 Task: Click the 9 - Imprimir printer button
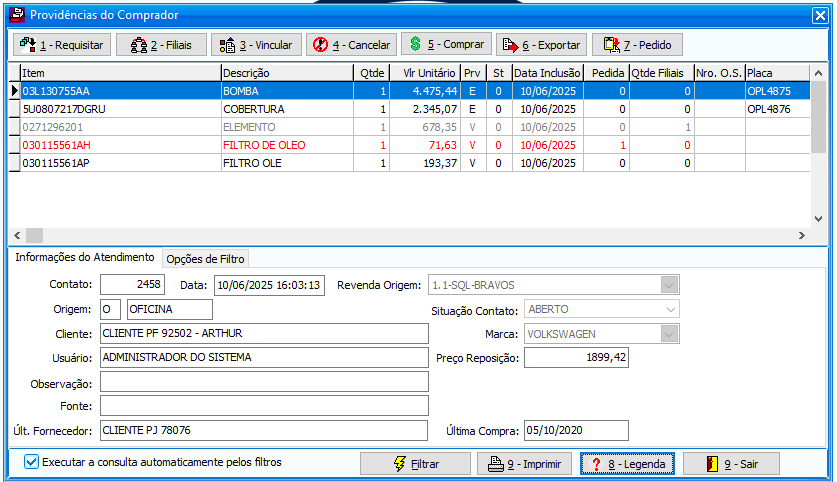(x=524, y=464)
